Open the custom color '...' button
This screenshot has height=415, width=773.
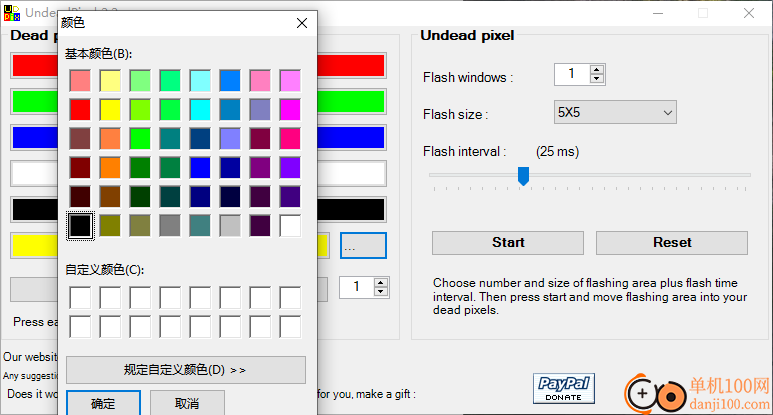click(x=363, y=245)
